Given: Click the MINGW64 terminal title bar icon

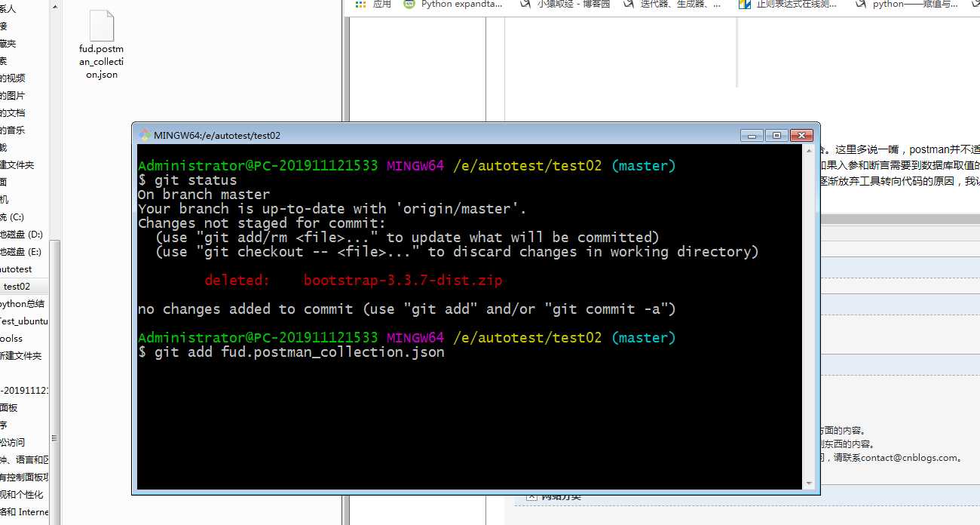Looking at the screenshot, I should coord(145,135).
